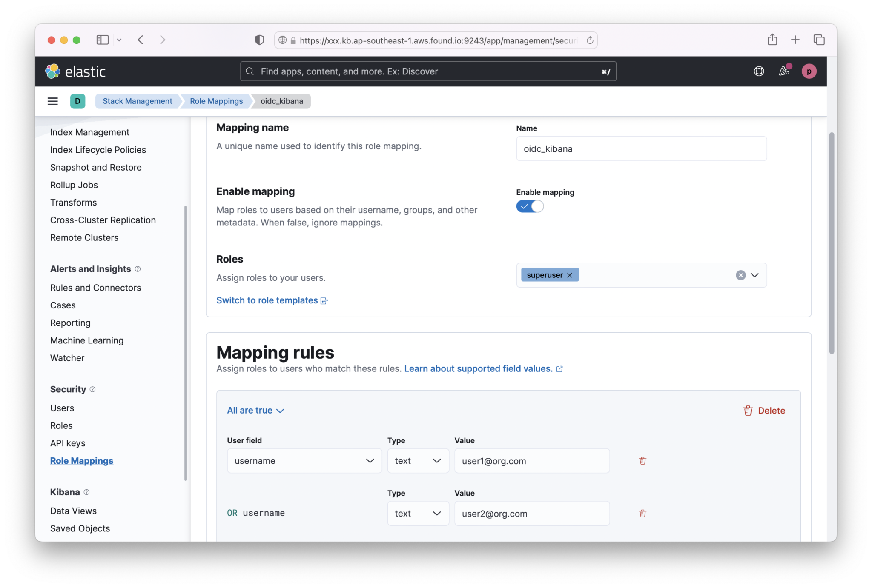
Task: Open the notifications bell icon
Action: point(784,71)
